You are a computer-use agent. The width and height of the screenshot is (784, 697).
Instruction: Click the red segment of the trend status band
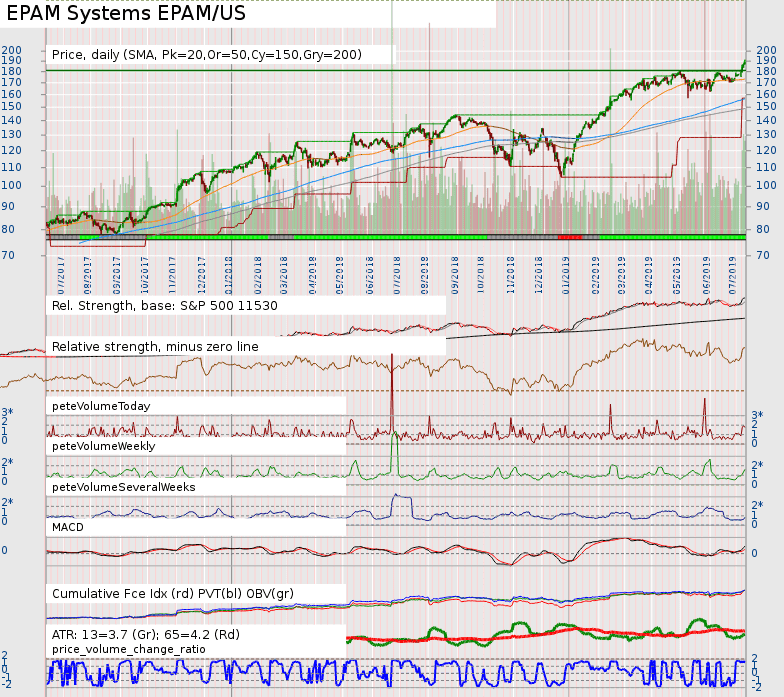(x=570, y=237)
